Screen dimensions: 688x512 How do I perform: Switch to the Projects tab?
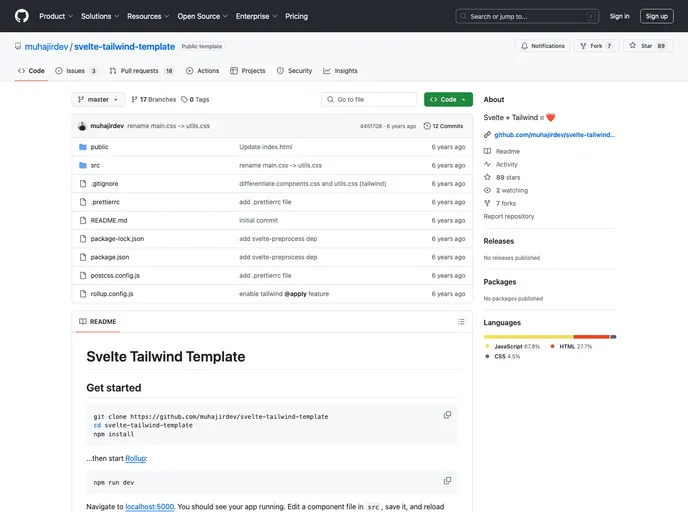pyautogui.click(x=248, y=71)
